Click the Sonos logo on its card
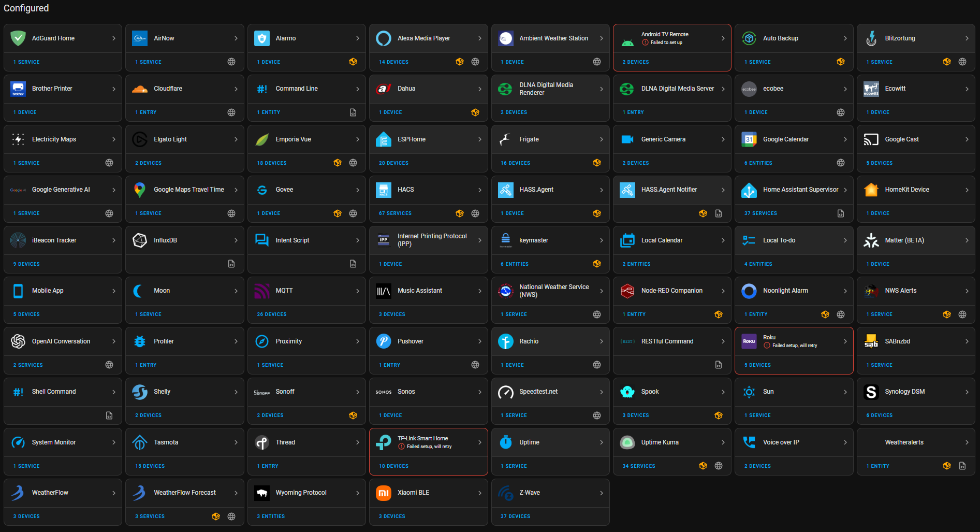Viewport: 980px width, 532px height. pyautogui.click(x=383, y=392)
